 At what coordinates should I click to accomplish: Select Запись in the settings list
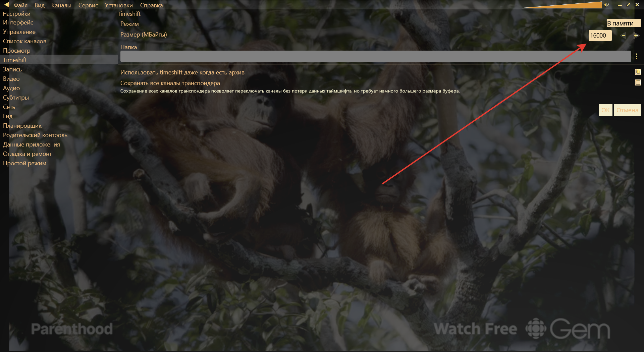12,69
